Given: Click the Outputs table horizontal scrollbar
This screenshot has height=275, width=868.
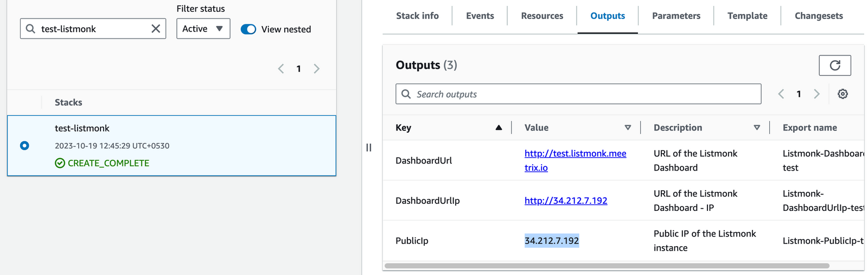Looking at the screenshot, I should pos(607,266).
